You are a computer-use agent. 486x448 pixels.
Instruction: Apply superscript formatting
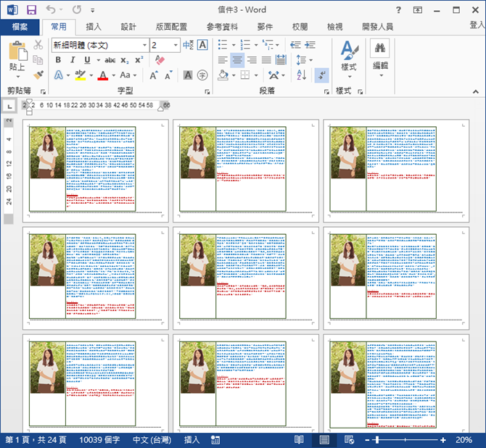[x=139, y=59]
